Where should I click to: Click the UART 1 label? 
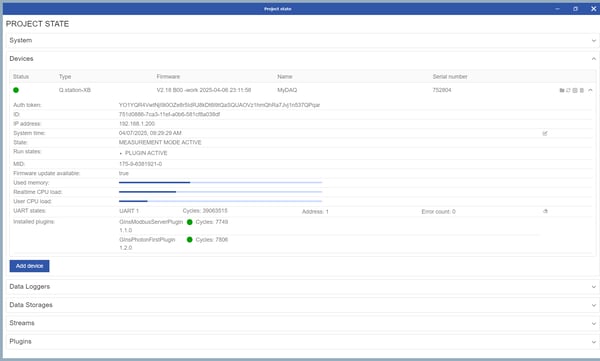tap(129, 211)
